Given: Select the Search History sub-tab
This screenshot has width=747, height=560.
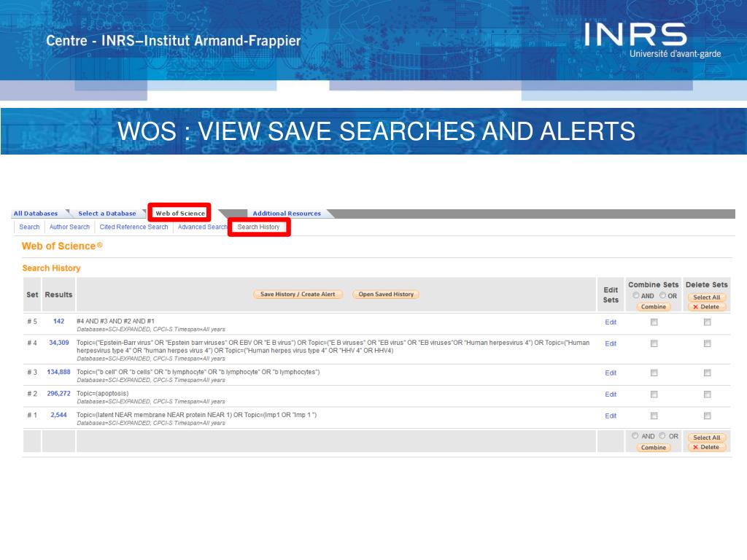Looking at the screenshot, I should click(x=259, y=227).
